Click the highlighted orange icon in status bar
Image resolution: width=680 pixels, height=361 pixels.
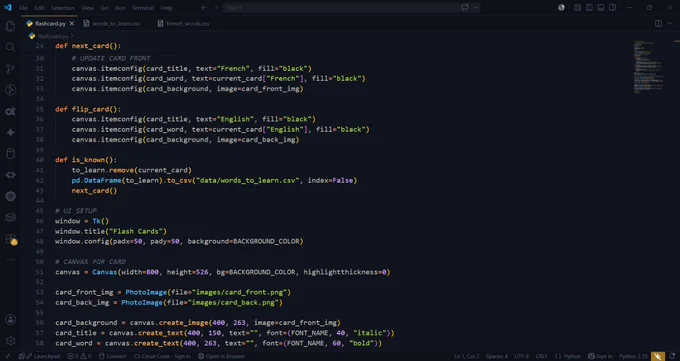(x=658, y=356)
